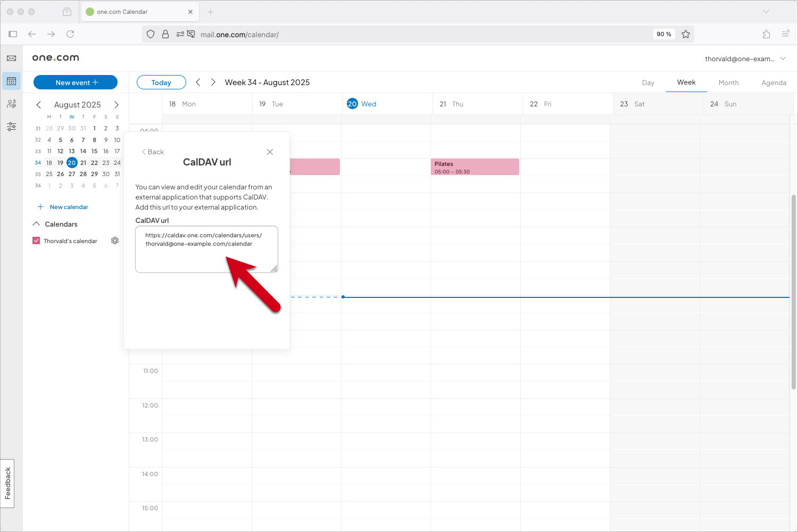Open settings gear for Thorvald's calendar
798x532 pixels.
114,240
